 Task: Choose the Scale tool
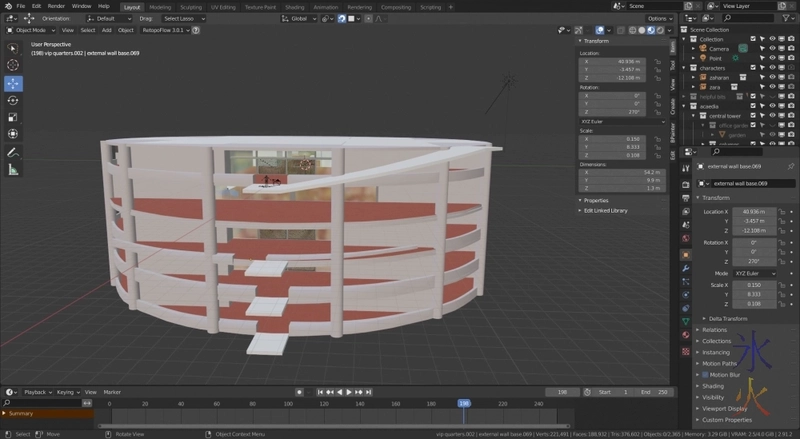pos(14,117)
